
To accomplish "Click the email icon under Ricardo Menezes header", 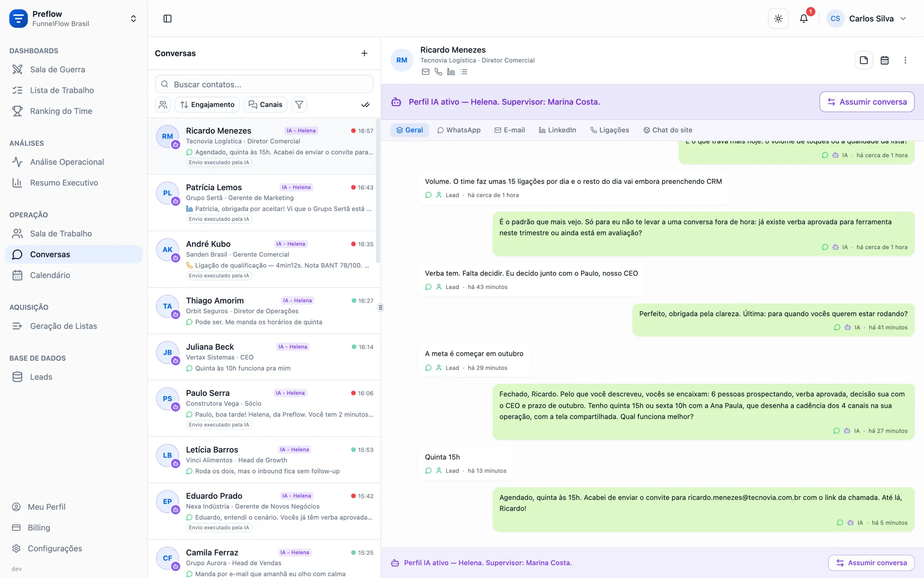I will [426, 72].
